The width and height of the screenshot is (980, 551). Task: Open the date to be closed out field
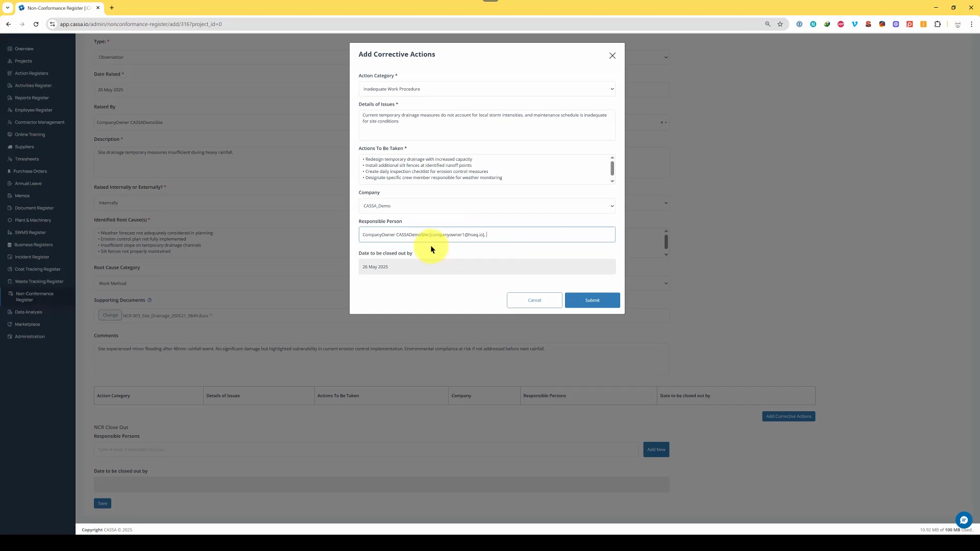pyautogui.click(x=486, y=267)
